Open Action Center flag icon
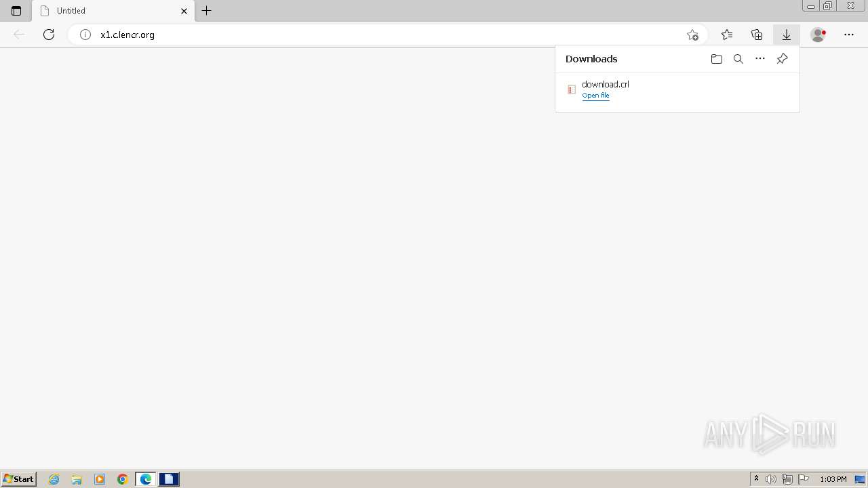Viewport: 868px width, 488px height. (x=804, y=479)
